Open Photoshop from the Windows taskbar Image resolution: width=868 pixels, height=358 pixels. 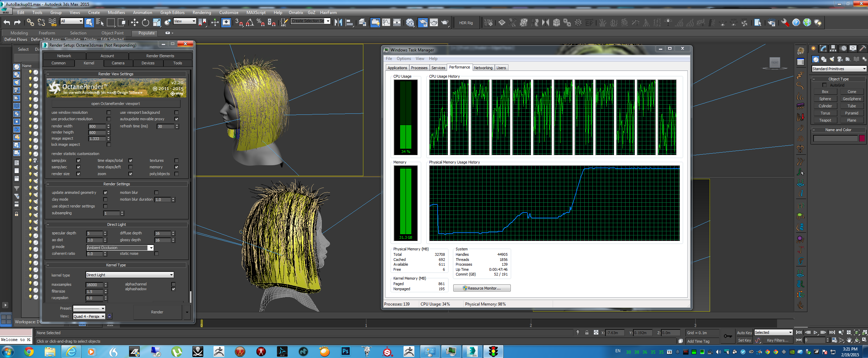click(x=345, y=351)
